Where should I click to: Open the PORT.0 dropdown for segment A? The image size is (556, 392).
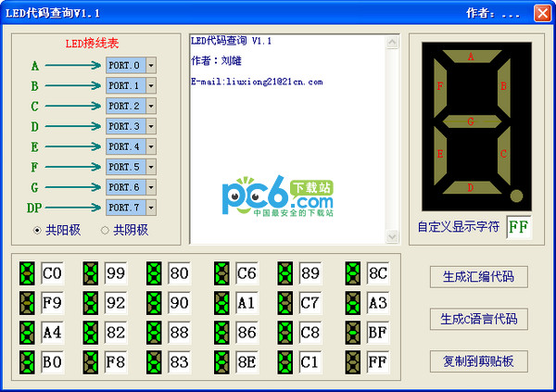pos(151,65)
